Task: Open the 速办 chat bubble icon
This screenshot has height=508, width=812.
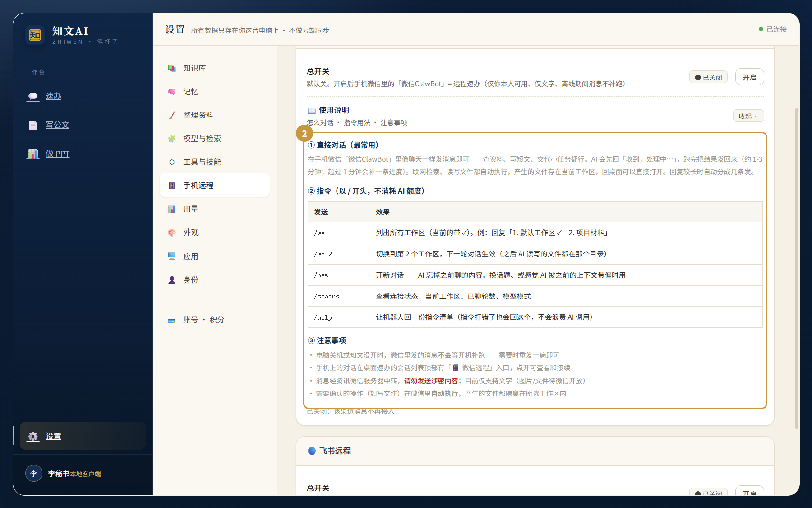Action: (33, 96)
